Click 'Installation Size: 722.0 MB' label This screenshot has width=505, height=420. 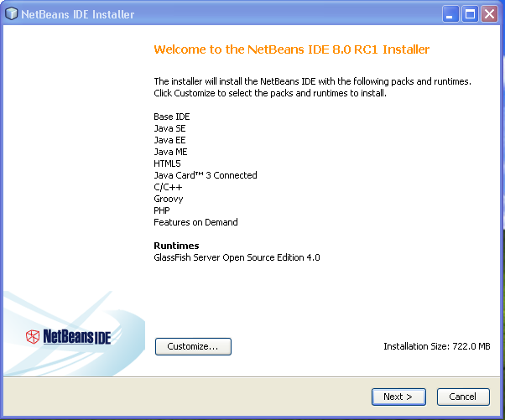[x=437, y=346]
